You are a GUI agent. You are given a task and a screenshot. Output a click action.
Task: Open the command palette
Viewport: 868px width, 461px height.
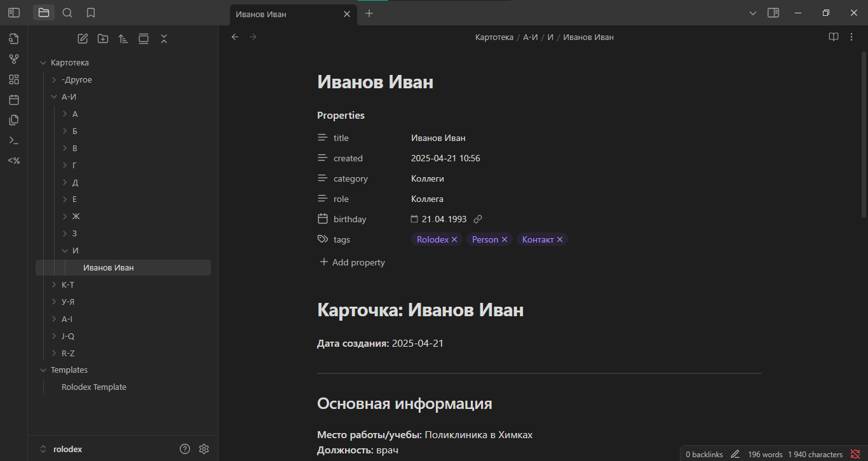coord(14,140)
